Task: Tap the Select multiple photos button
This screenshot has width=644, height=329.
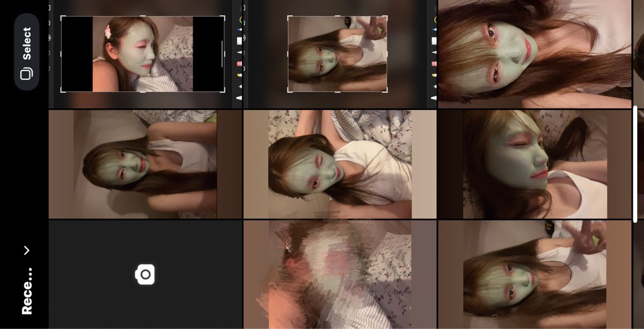Action: click(26, 52)
